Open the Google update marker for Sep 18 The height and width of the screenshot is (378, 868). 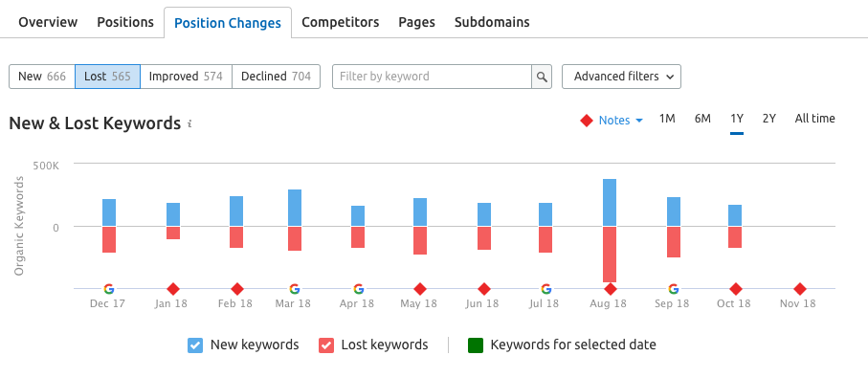pos(673,289)
